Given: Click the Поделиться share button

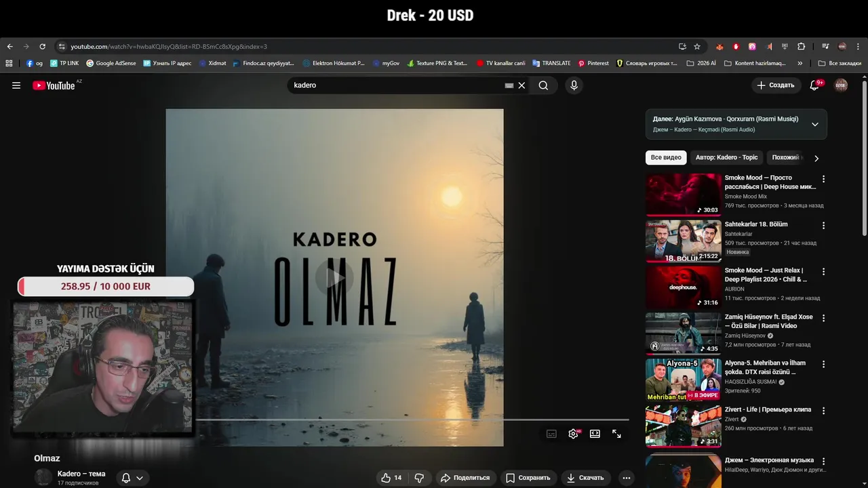Looking at the screenshot, I should pos(465,478).
